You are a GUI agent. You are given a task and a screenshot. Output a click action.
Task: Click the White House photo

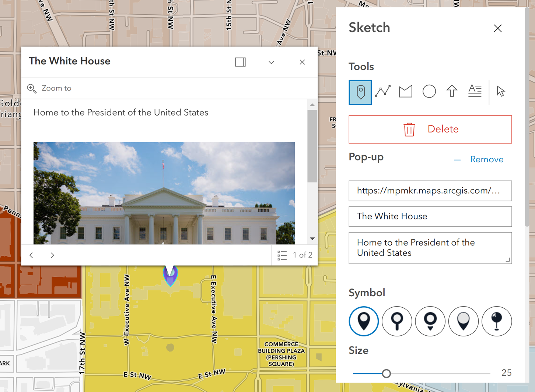coord(164,193)
